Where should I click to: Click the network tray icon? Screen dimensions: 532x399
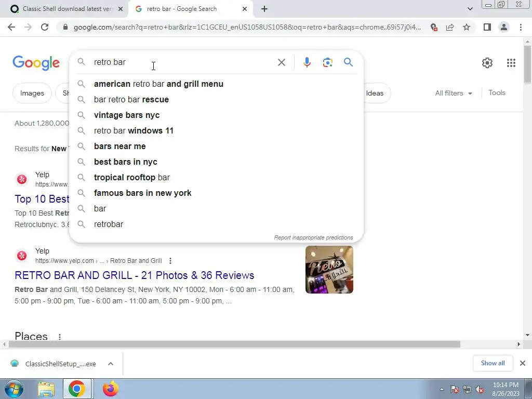467,390
